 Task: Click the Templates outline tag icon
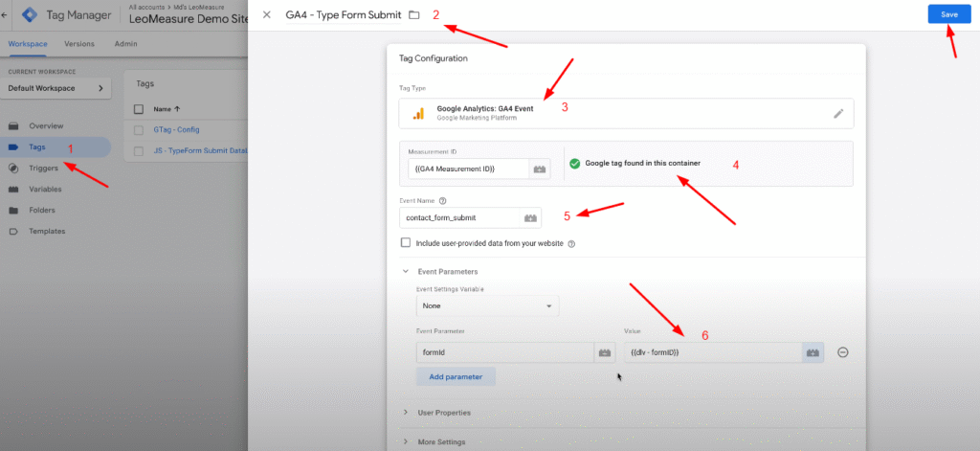[x=13, y=231]
